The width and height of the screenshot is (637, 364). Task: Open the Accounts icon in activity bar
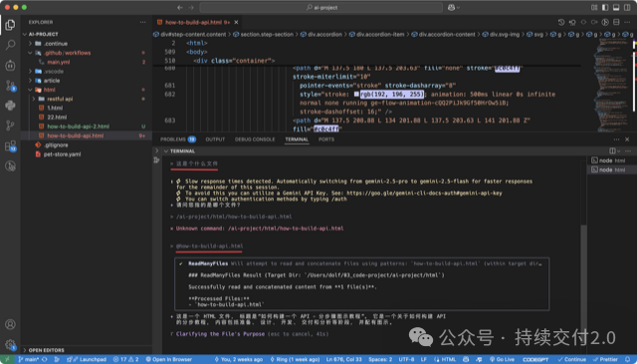pyautogui.click(x=10, y=324)
